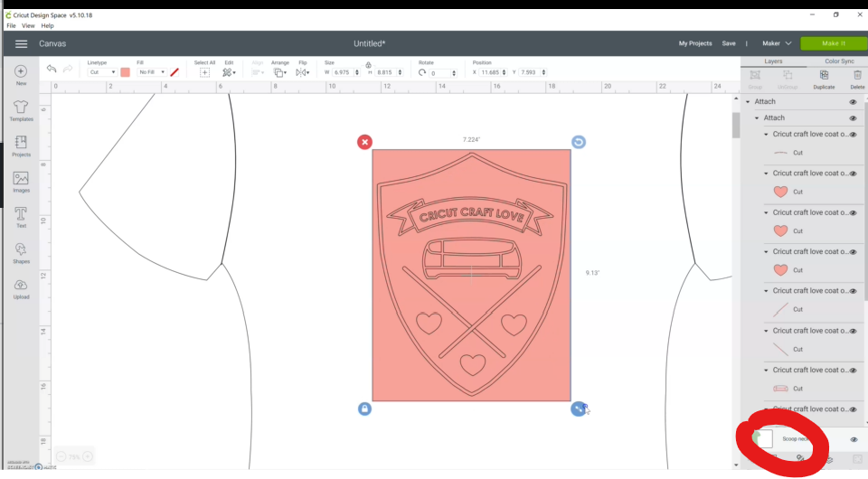Open the Flip dropdown
Image resolution: width=868 pixels, height=479 pixels.
coord(302,72)
